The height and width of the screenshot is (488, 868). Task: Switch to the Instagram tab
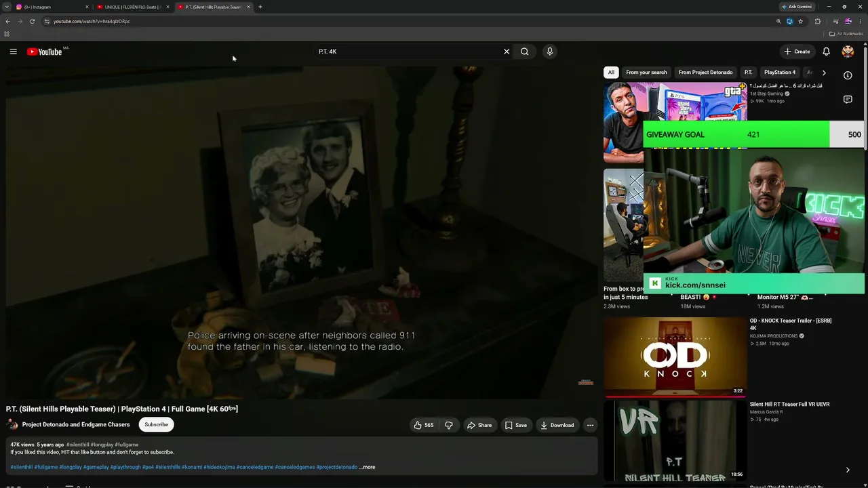click(x=51, y=7)
